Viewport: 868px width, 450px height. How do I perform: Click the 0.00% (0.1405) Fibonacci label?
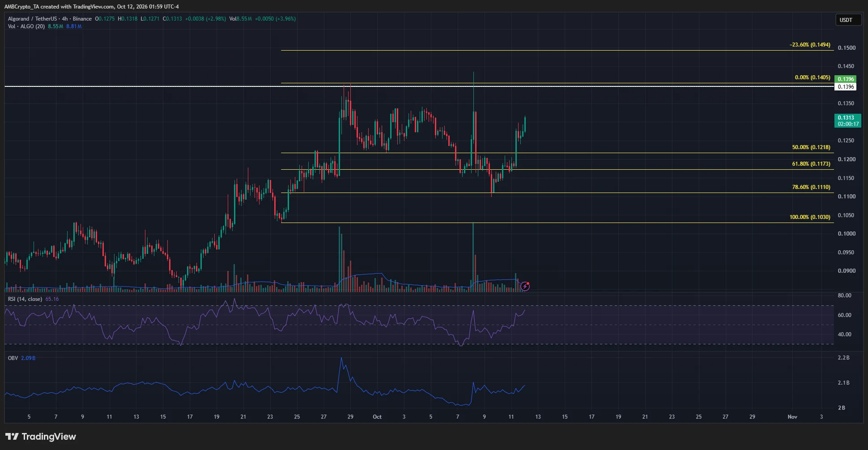point(813,77)
